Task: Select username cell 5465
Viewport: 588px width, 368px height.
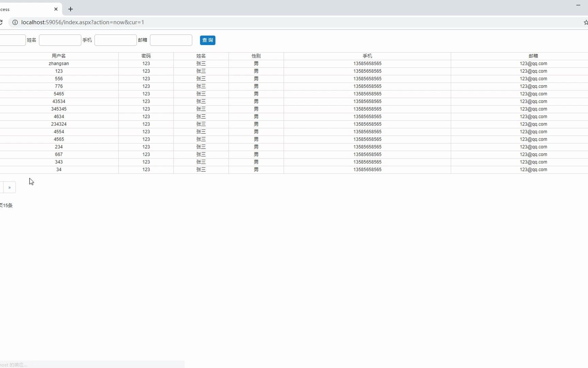Action: click(x=59, y=94)
